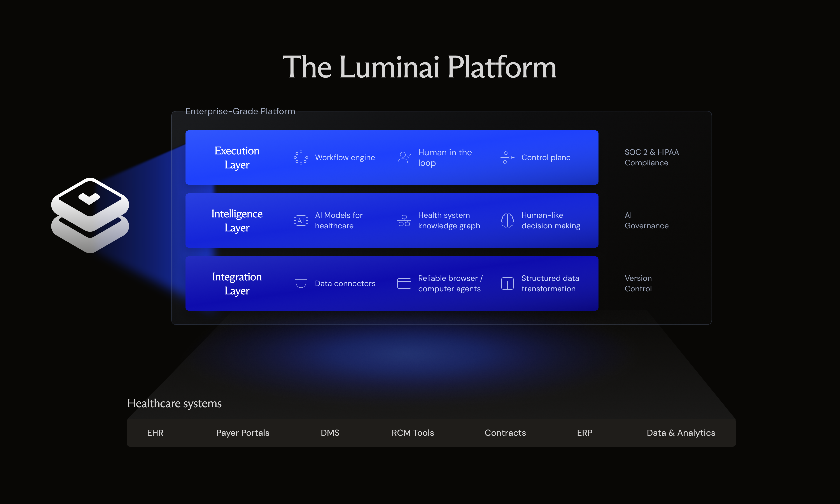The height and width of the screenshot is (504, 840).
Task: Select the "Intelligence Layer" heading
Action: (x=237, y=220)
